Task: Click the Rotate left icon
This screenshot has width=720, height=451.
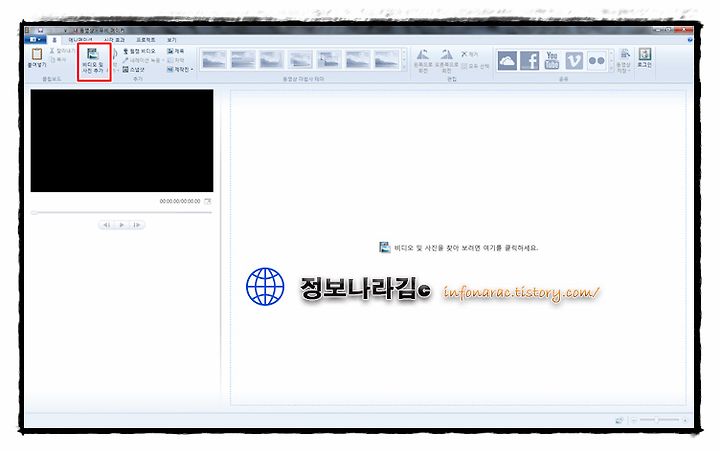Action: 423,55
